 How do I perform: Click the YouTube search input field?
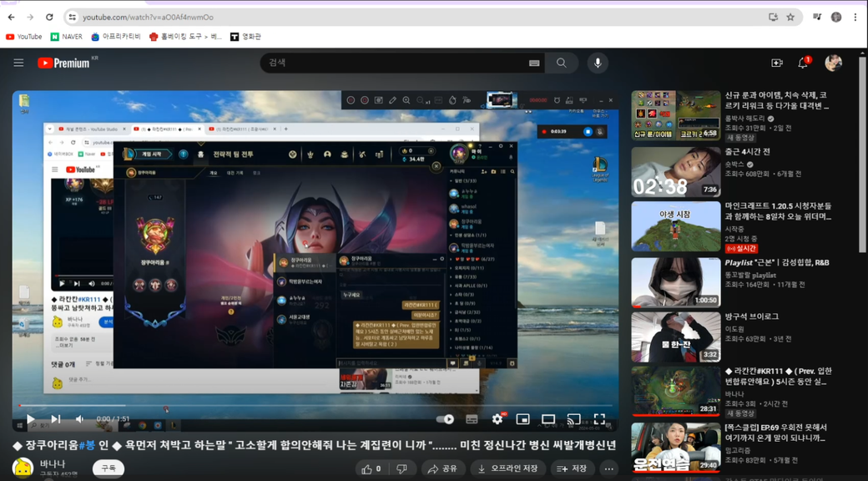tap(392, 63)
